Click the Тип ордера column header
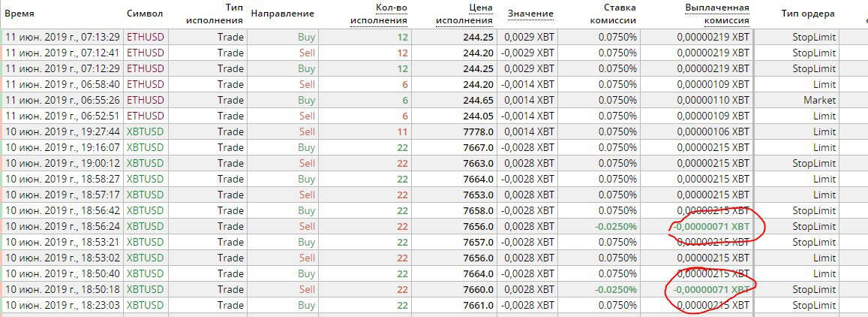 click(x=808, y=14)
